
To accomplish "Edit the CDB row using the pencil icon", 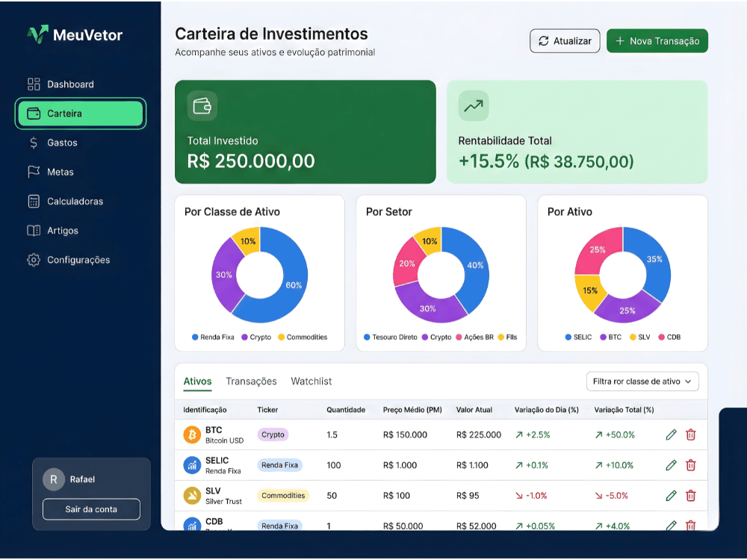I will (x=671, y=526).
